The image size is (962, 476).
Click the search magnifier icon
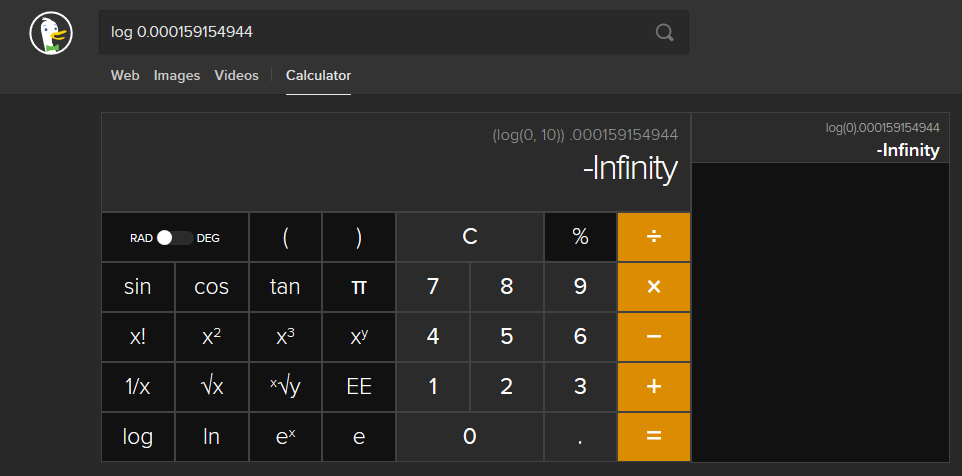tap(664, 32)
